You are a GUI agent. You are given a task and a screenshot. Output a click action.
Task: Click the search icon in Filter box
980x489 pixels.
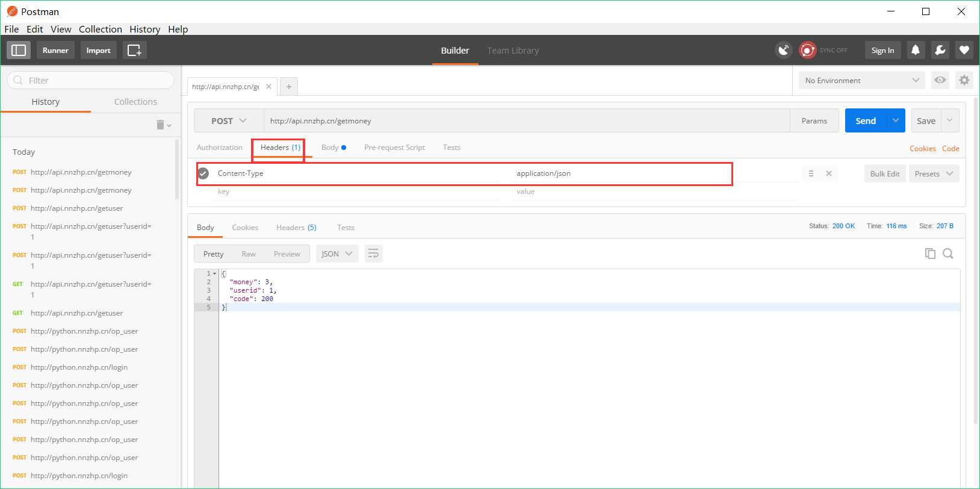coord(18,80)
